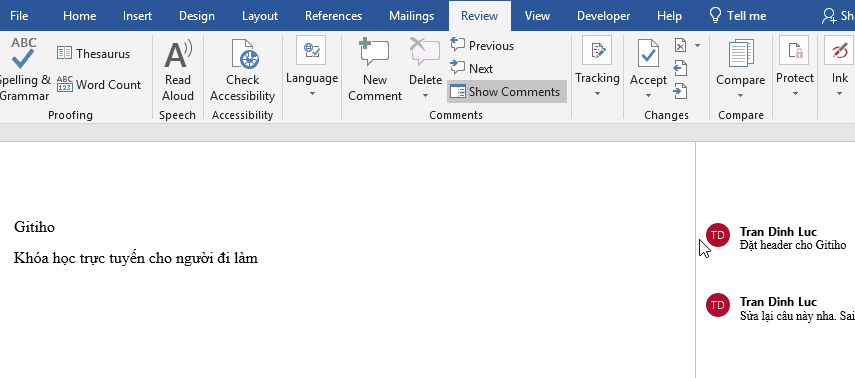855x378 pixels.
Task: Go to previous change icon
Action: [x=680, y=68]
